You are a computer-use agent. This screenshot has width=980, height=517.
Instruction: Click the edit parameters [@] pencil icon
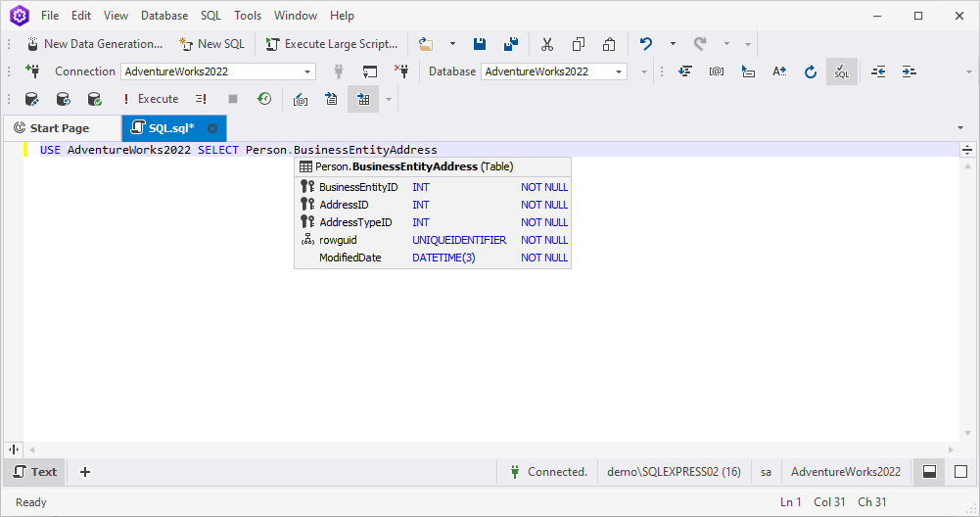(x=301, y=99)
